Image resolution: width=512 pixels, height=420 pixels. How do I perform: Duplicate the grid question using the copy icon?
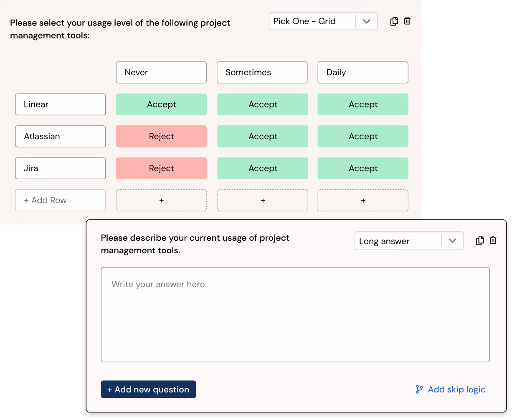(x=394, y=21)
